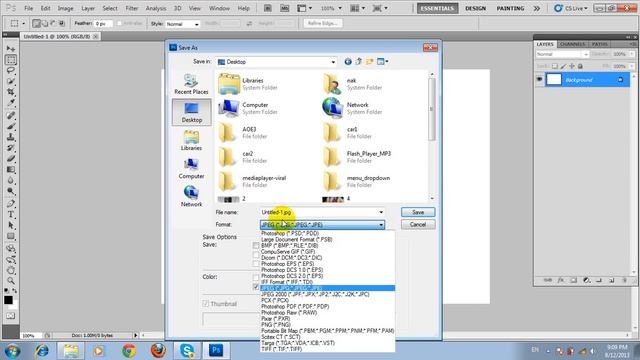Open the Style dropdown in options bar
640x360 pixels.
click(197, 24)
